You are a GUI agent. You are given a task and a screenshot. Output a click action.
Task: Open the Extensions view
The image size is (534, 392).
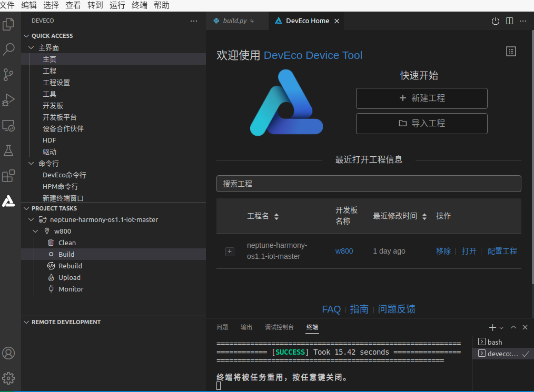coord(8,176)
